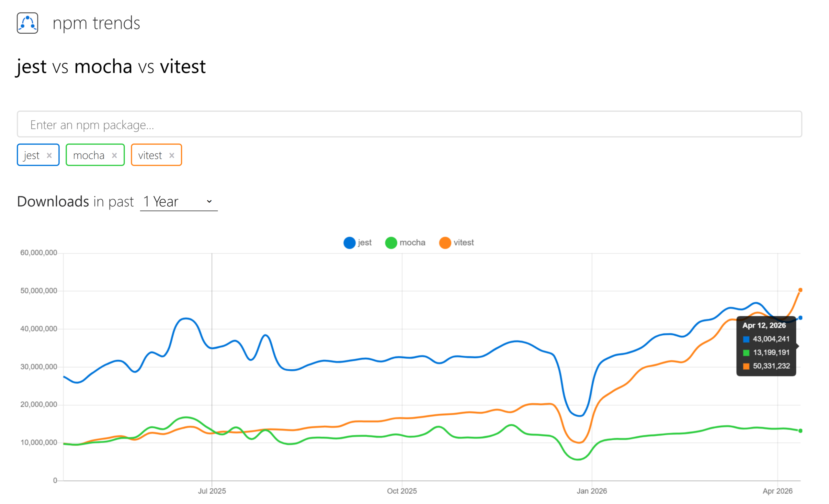Focus the Enter an npm package field
The height and width of the screenshot is (504, 829).
(409, 124)
